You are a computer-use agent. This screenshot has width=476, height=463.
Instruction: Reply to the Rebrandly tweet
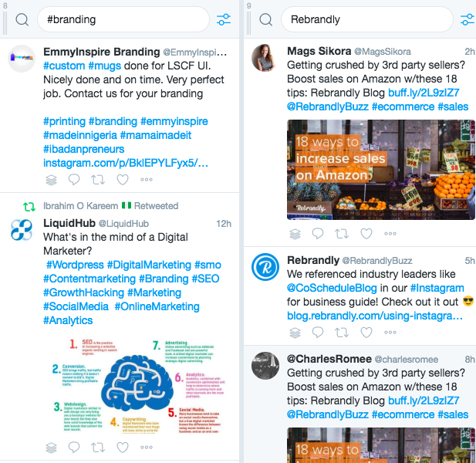click(x=318, y=333)
